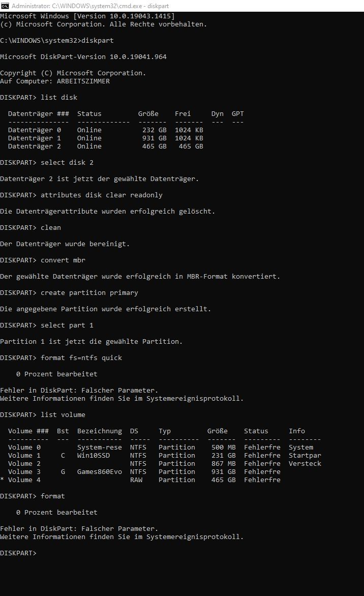Image resolution: width=364 pixels, height=596 pixels.
Task: Click the 'Games860Evo' volume label
Action: [x=100, y=472]
